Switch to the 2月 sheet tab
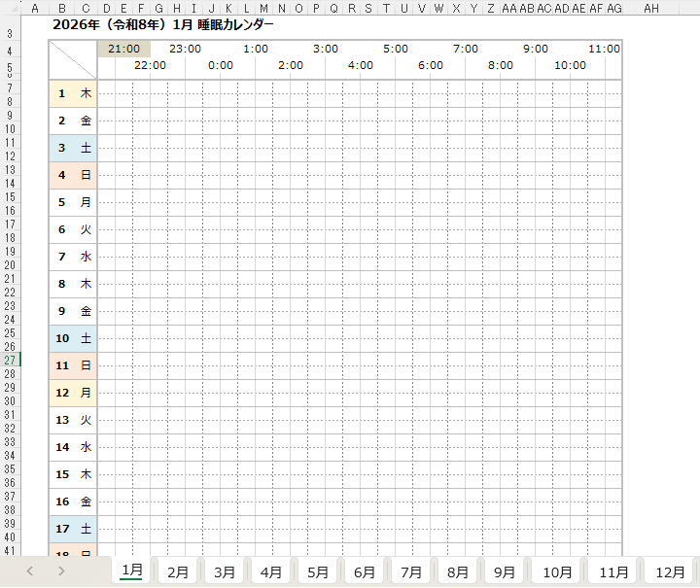 click(178, 572)
